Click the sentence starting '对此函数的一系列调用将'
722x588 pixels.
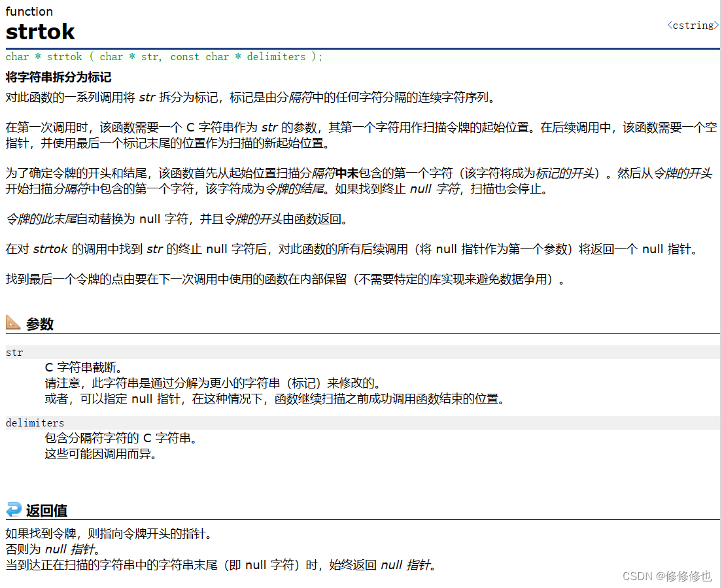click(251, 97)
